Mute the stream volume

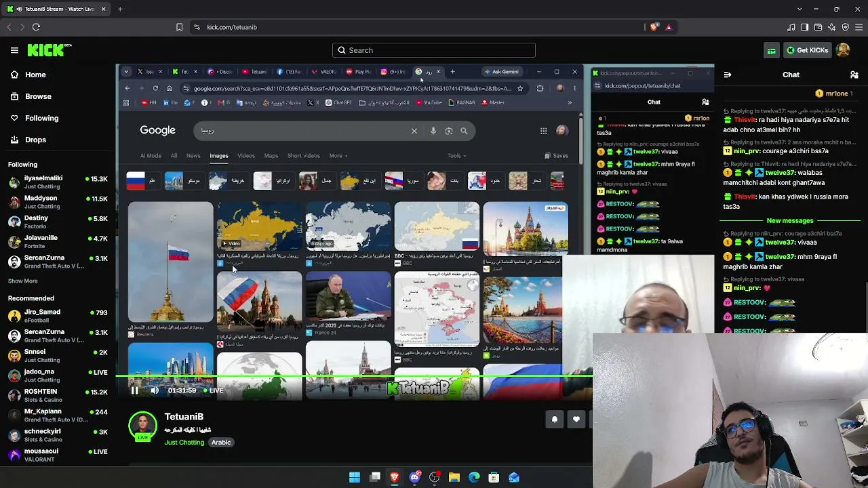(x=155, y=390)
